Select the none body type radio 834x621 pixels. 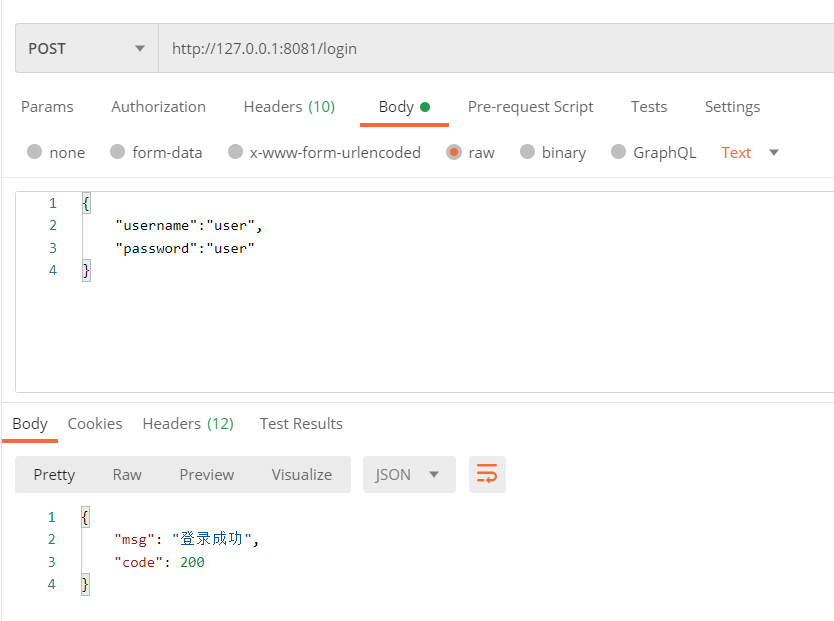(35, 152)
